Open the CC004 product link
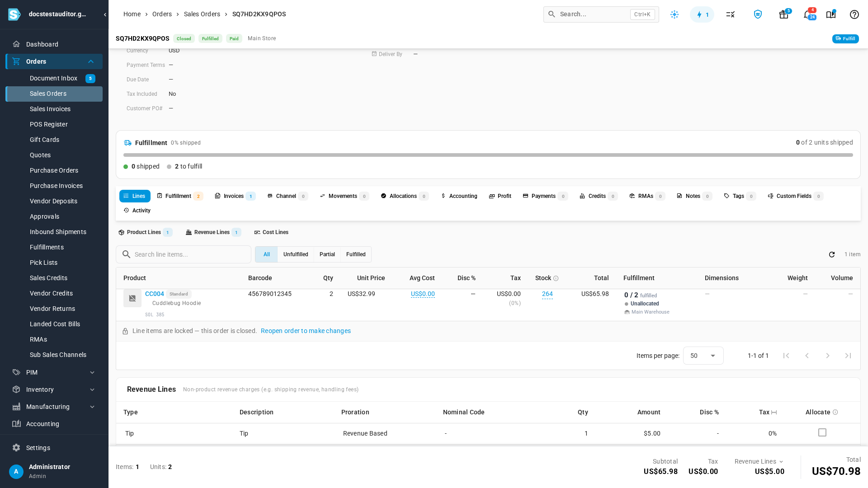 tap(155, 294)
